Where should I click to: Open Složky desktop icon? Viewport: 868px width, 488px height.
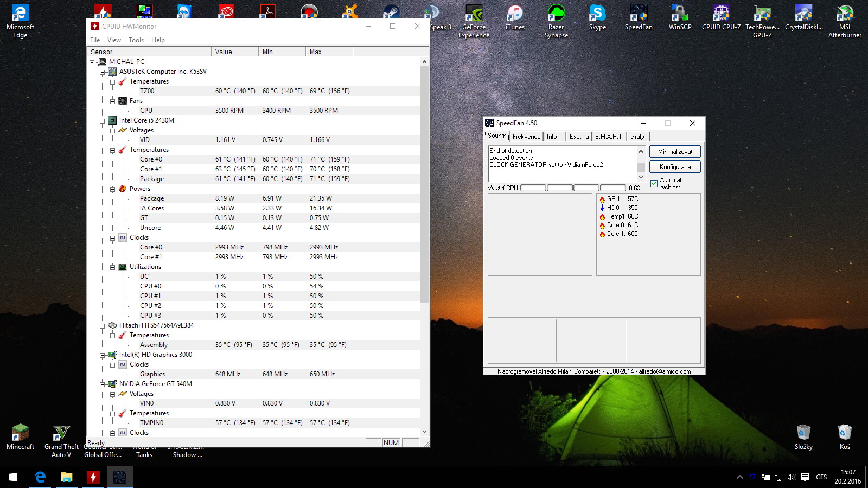coord(803,437)
